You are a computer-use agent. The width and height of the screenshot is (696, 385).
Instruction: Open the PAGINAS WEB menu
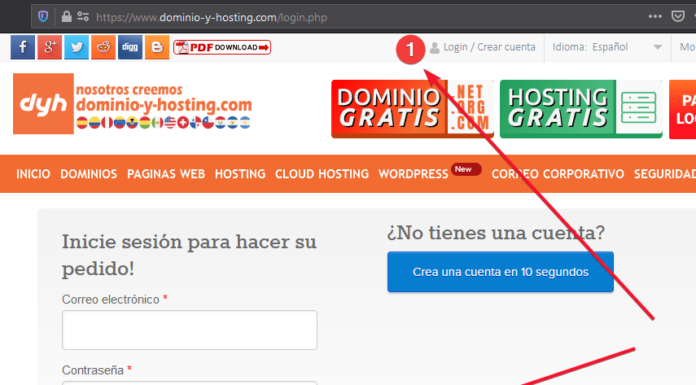(166, 174)
